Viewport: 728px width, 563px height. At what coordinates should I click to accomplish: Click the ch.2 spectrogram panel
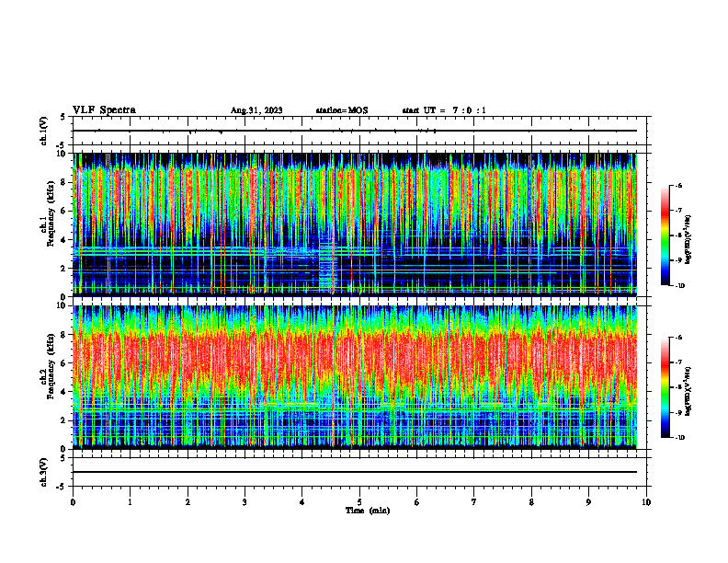pos(355,377)
